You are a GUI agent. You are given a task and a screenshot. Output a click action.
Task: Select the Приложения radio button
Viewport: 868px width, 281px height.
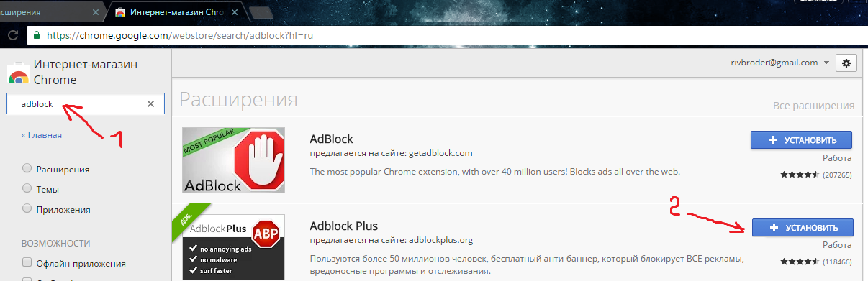(27, 209)
